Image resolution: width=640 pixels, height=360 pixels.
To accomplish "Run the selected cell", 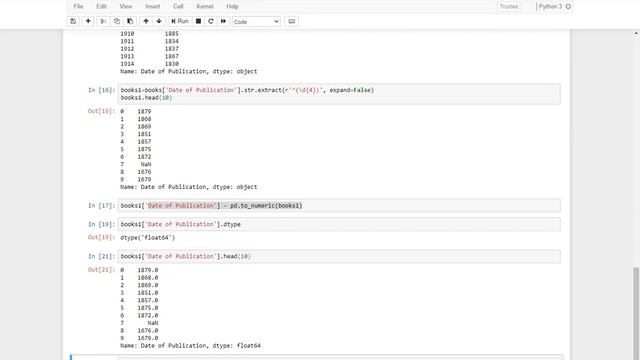I will tap(180, 21).
